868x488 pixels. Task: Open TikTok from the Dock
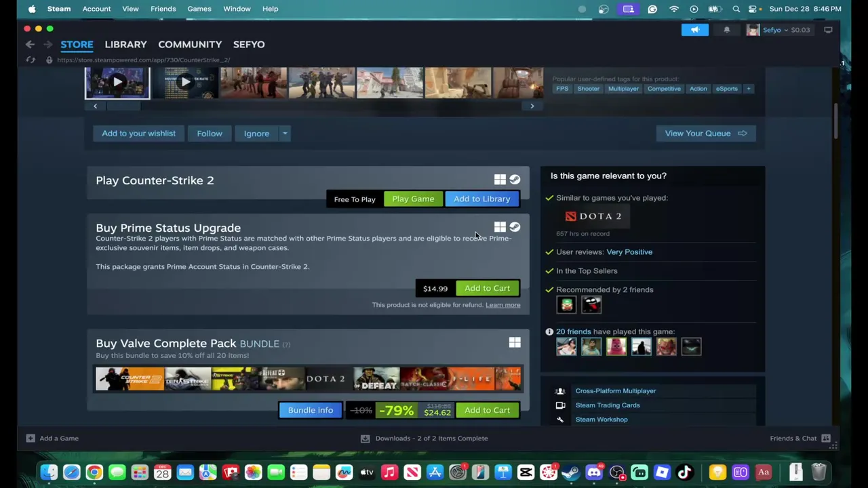pyautogui.click(x=685, y=472)
